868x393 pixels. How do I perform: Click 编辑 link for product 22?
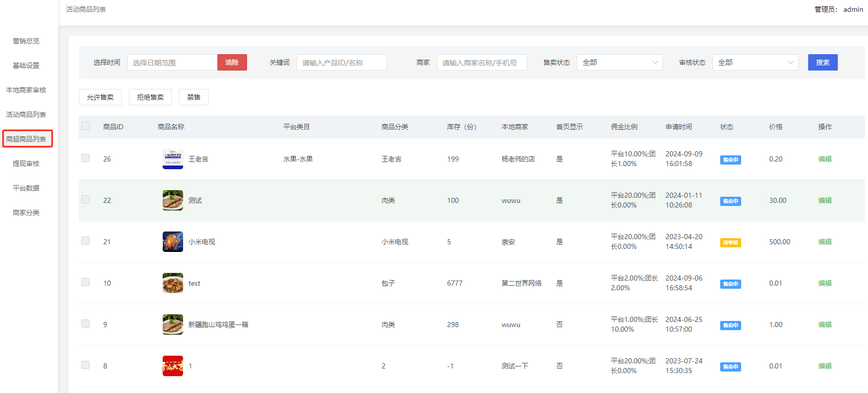tap(825, 200)
